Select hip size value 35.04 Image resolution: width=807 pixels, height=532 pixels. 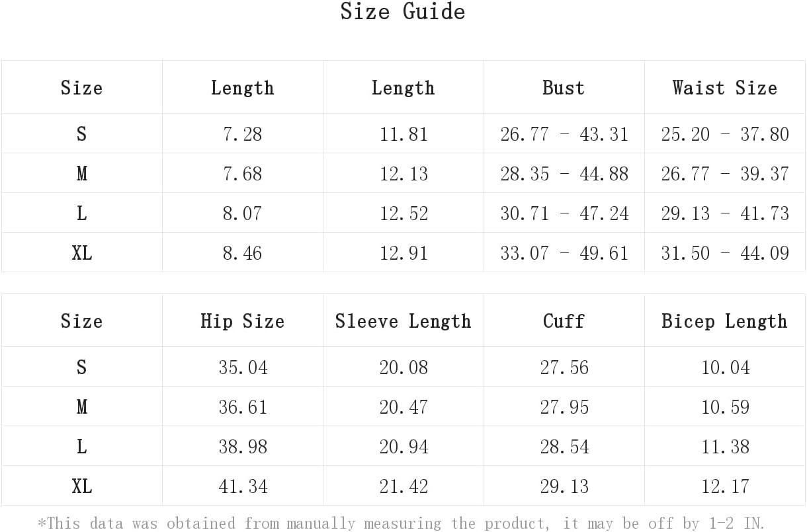(243, 367)
